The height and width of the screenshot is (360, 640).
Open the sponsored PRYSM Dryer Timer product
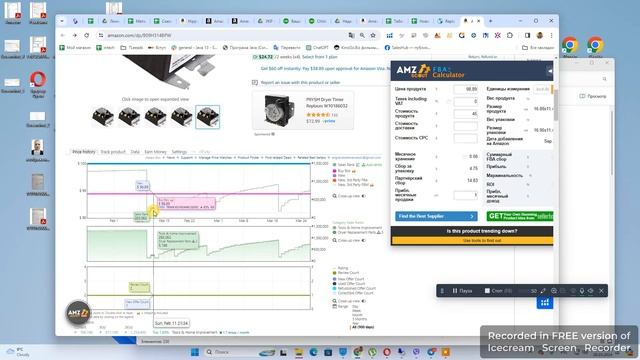coord(303,110)
